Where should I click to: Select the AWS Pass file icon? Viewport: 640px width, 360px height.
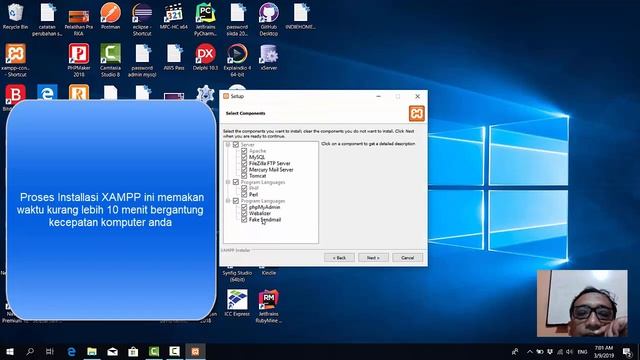(x=174, y=57)
